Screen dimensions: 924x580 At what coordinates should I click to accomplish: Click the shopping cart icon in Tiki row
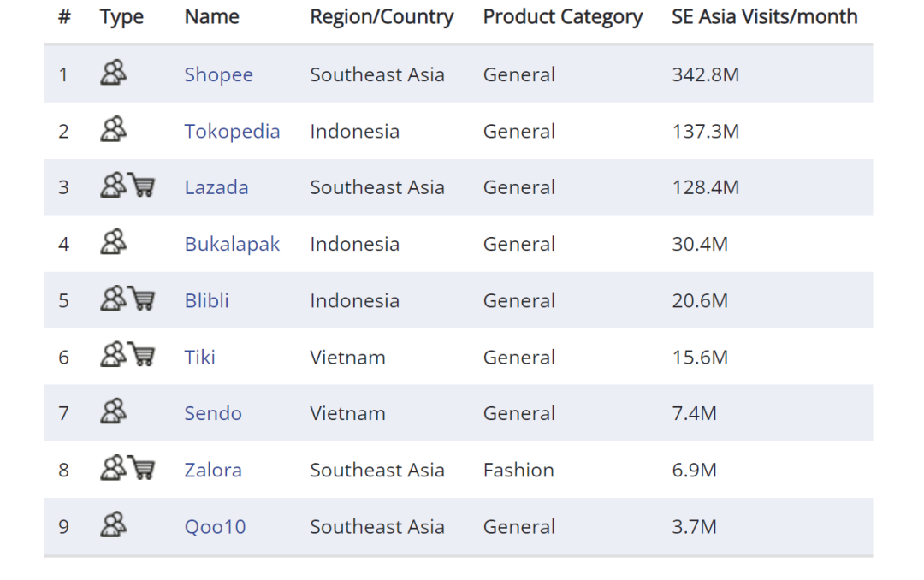coord(142,355)
